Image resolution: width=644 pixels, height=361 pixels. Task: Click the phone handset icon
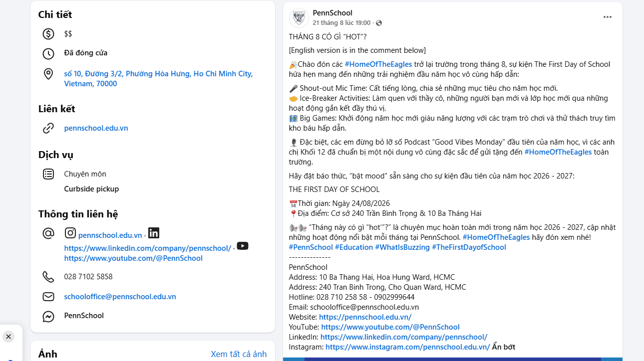[48, 277]
